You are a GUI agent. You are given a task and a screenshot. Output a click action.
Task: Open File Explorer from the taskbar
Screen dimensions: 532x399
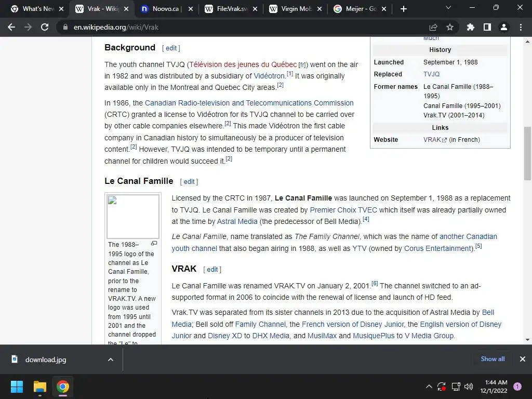[39, 387]
